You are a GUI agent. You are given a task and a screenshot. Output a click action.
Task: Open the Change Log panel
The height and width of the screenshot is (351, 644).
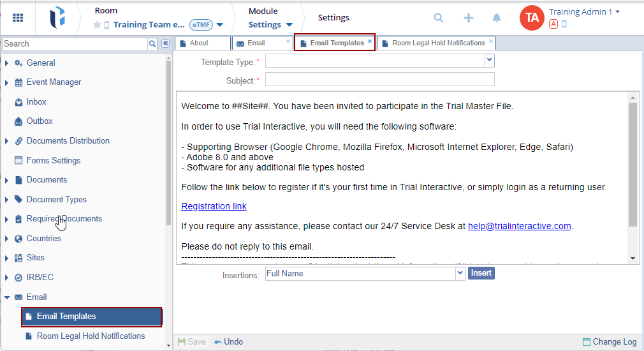coord(610,341)
